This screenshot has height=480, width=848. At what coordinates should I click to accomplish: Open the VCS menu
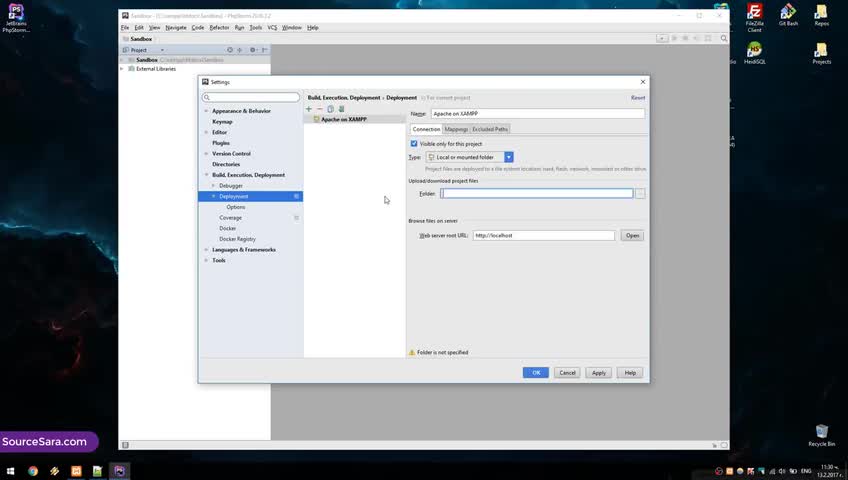pyautogui.click(x=272, y=28)
